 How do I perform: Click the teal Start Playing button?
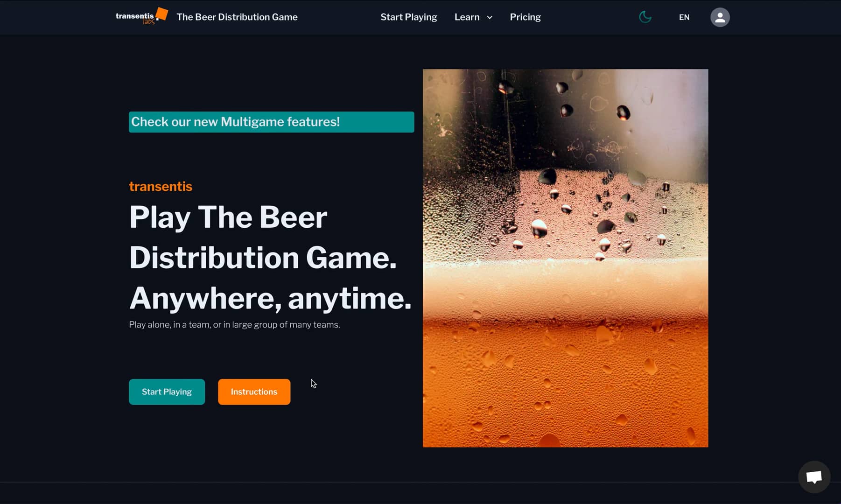pos(167,392)
